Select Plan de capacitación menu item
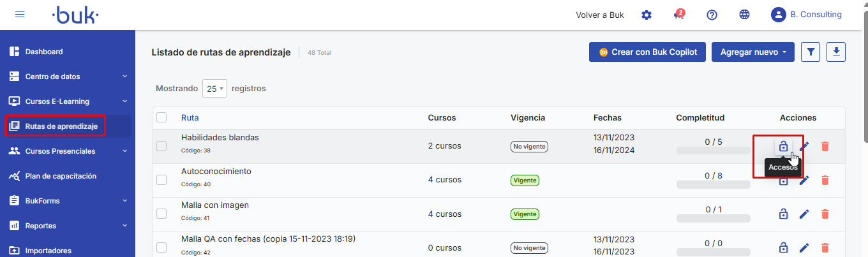The image size is (868, 257). click(x=61, y=176)
